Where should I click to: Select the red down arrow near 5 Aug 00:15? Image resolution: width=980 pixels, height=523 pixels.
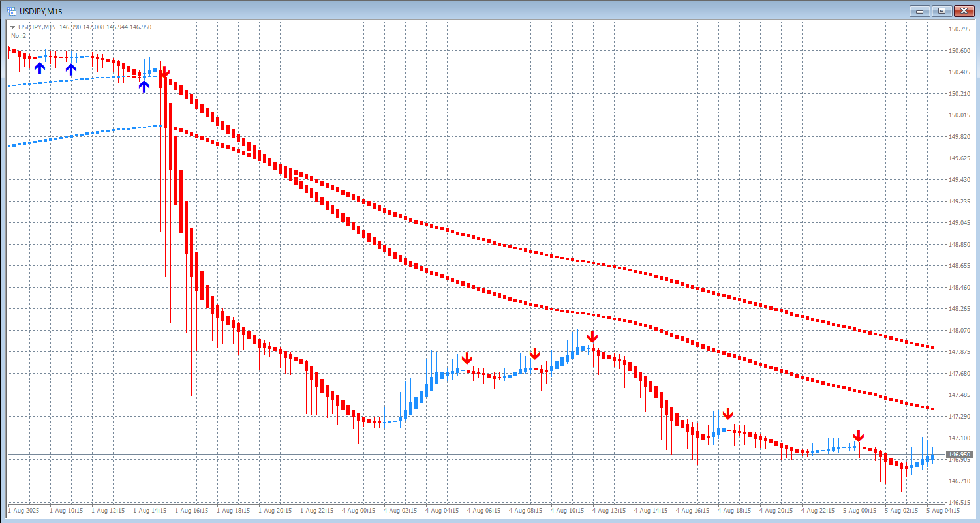pos(859,436)
